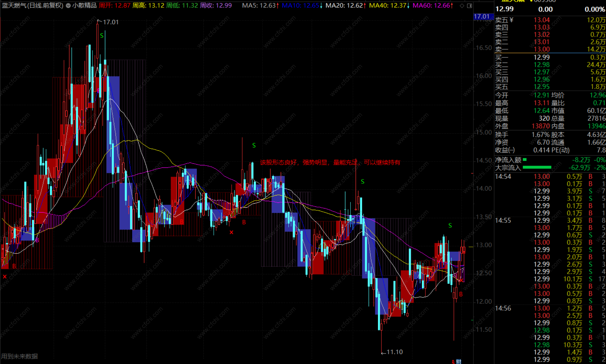The image size is (606, 364).
Task: Select the 小散精品 indicator name
Action: (84, 5)
